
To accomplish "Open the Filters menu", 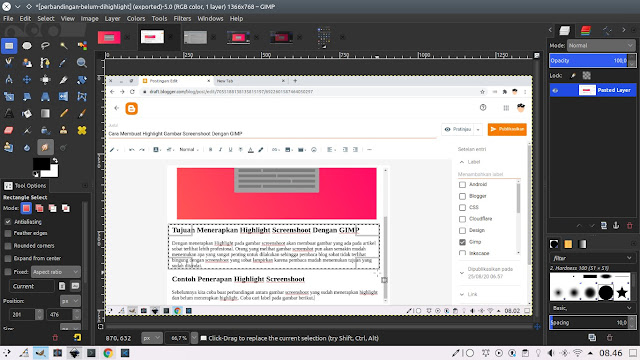I will 182,18.
